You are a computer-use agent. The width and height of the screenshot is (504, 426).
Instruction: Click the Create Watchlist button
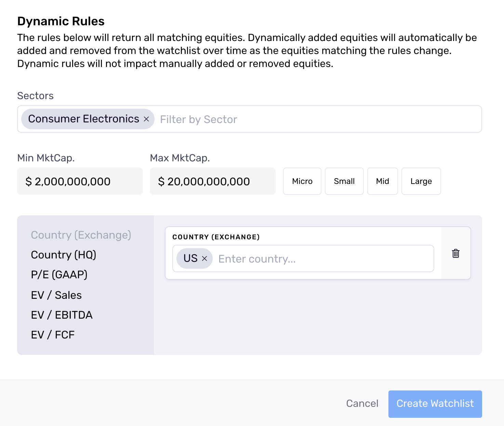click(x=435, y=404)
